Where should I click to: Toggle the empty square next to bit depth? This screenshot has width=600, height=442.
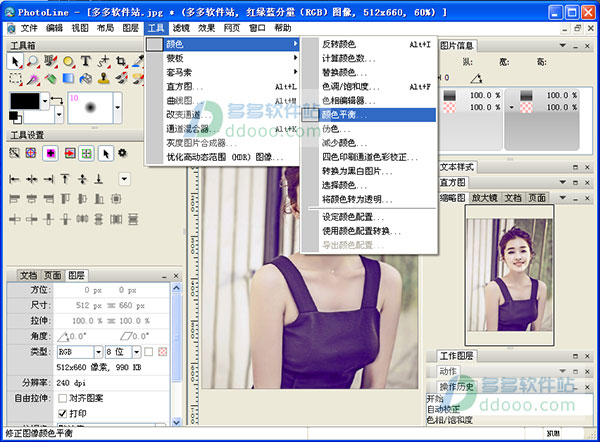pos(148,351)
